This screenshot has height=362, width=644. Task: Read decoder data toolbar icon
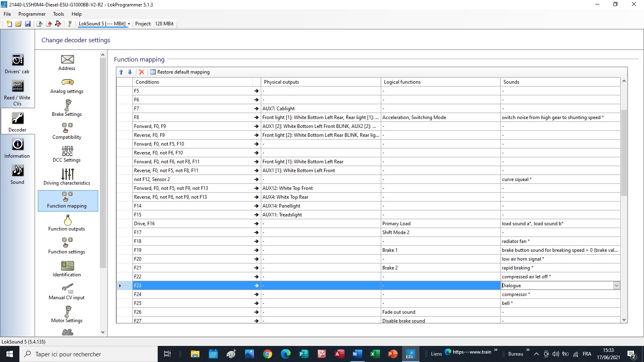coord(39,24)
